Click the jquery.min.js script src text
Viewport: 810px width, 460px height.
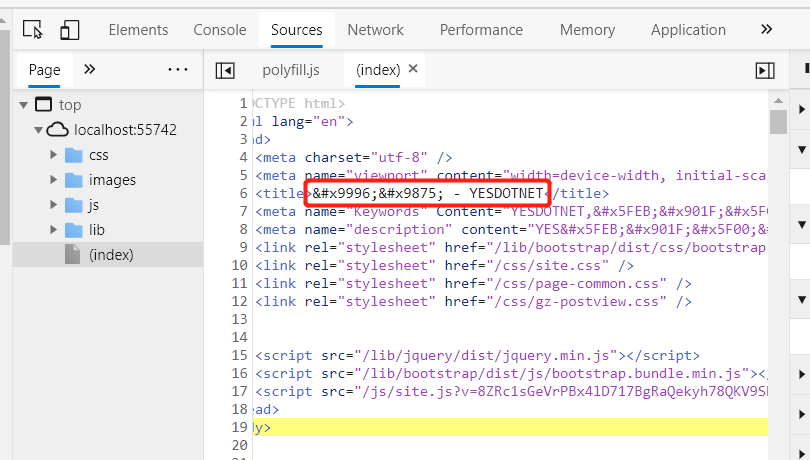click(486, 356)
